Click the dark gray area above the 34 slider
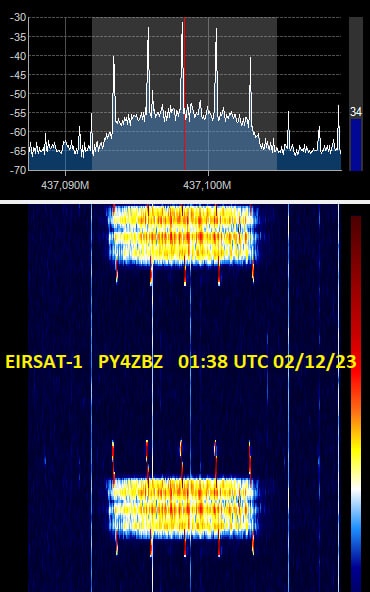Screen dimensions: 370x592 point(356,62)
